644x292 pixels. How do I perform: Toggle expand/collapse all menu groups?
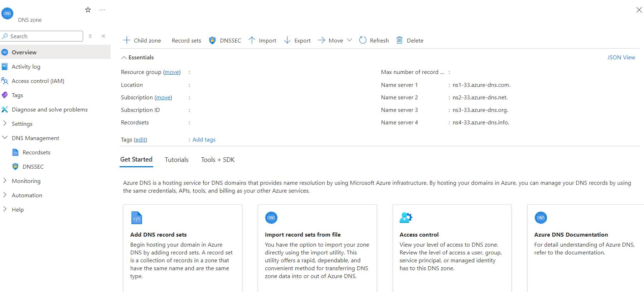tap(90, 36)
